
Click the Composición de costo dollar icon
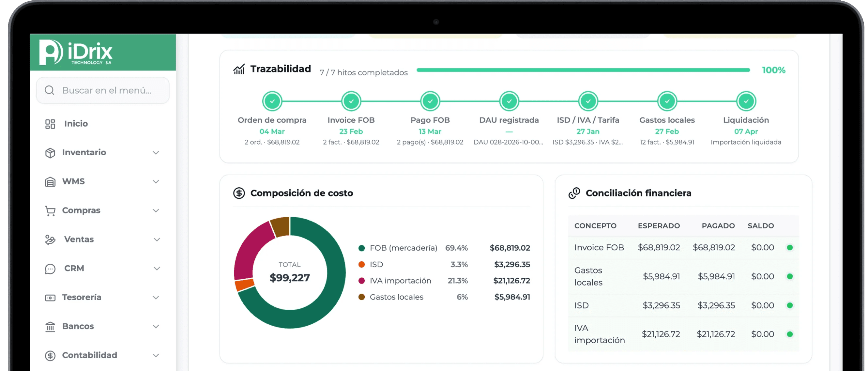tap(239, 193)
